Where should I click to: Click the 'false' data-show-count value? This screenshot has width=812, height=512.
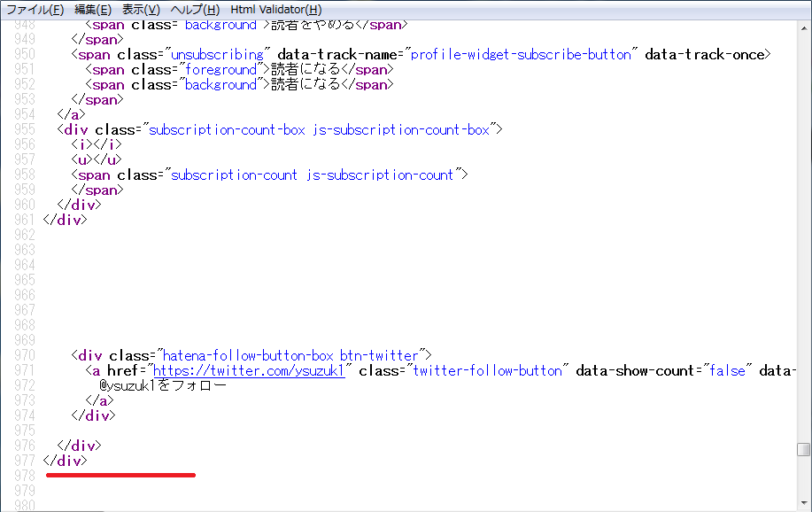click(727, 370)
